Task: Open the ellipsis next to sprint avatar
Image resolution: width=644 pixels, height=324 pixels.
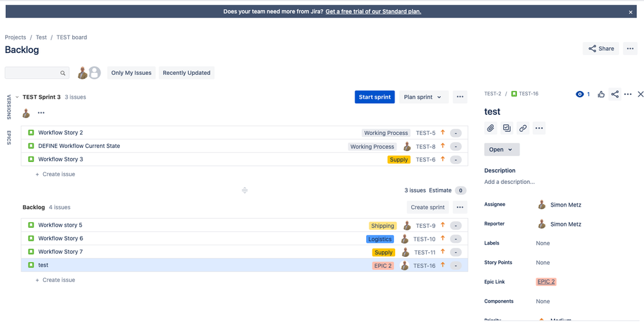Action: pos(41,113)
